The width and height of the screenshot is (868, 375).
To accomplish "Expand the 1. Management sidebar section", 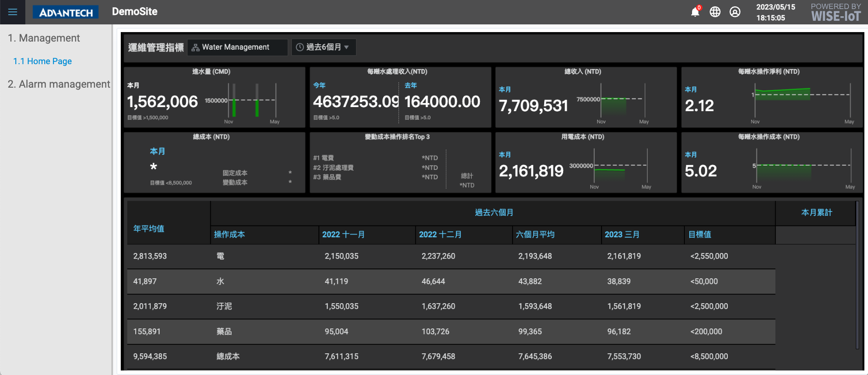I will (x=44, y=38).
